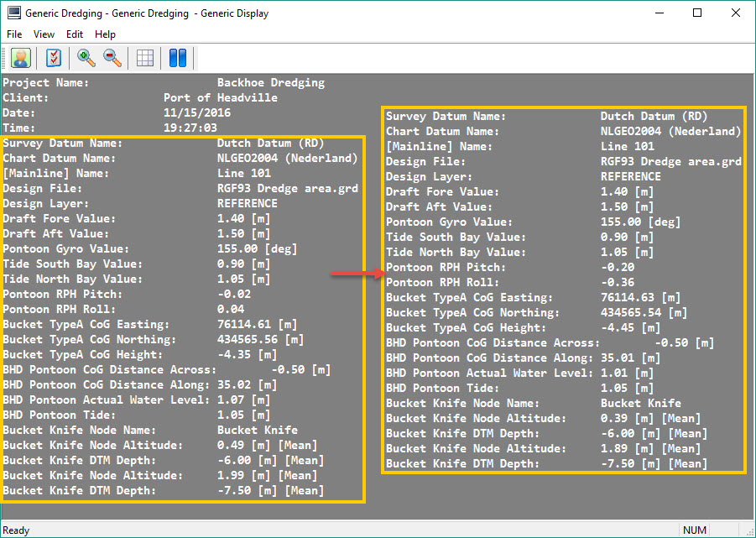Click the NUM indicator in status bar
The height and width of the screenshot is (538, 756).
695,530
